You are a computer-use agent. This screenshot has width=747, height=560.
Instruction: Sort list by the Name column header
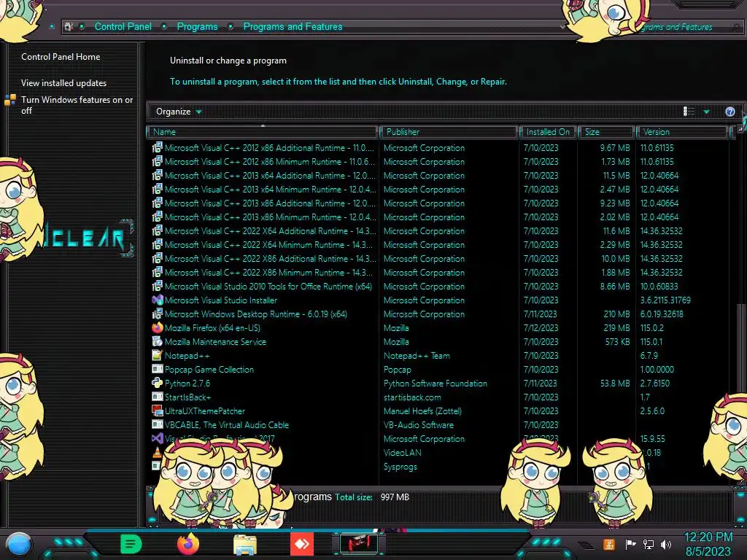(x=263, y=132)
